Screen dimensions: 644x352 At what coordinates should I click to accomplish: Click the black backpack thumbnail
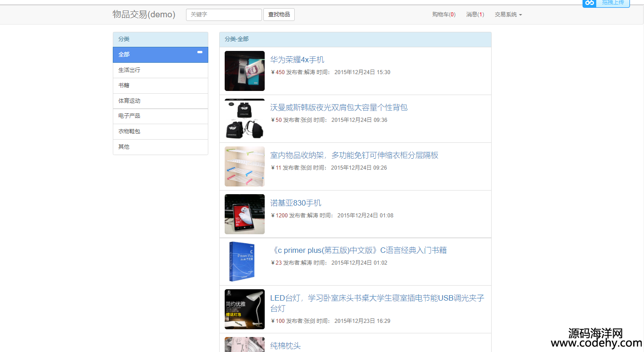point(245,119)
